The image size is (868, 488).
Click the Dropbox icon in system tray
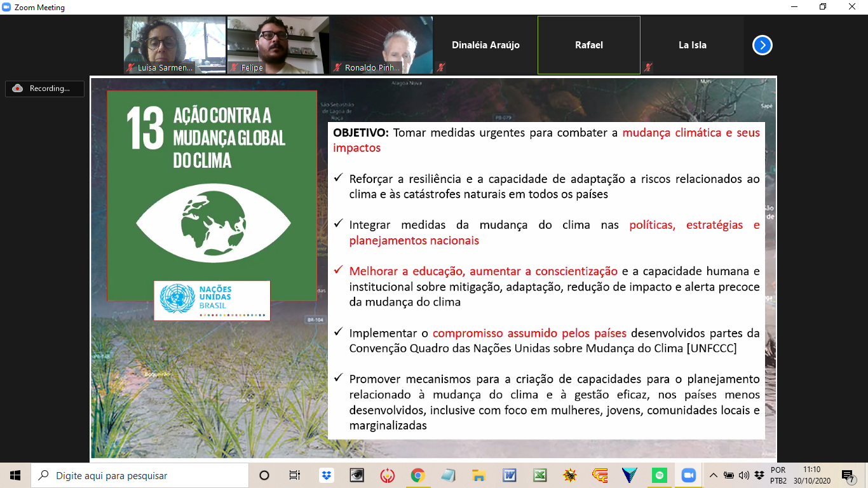[759, 475]
